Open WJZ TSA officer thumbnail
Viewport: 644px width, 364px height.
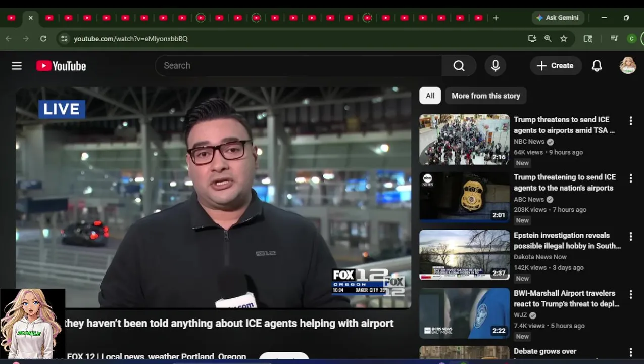464,313
